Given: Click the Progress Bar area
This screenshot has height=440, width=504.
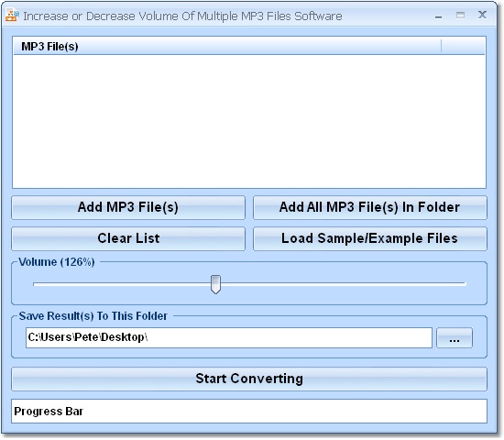Looking at the screenshot, I should tap(249, 412).
